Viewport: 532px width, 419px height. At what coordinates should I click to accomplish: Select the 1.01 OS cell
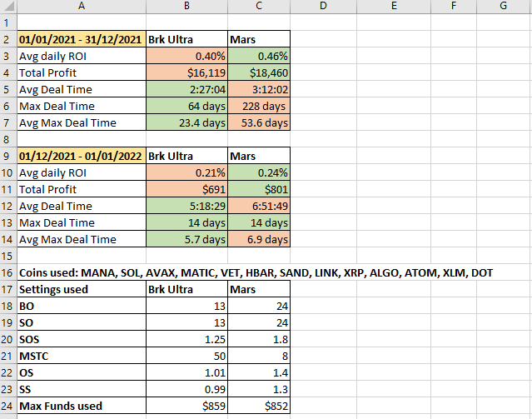coord(187,372)
